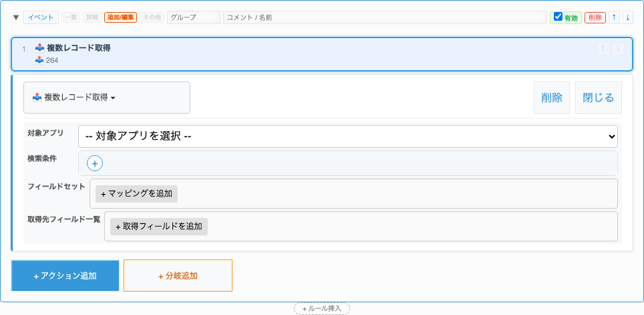644x315 pixels.
Task: Select the 追加/編集 event tag
Action: pos(121,17)
